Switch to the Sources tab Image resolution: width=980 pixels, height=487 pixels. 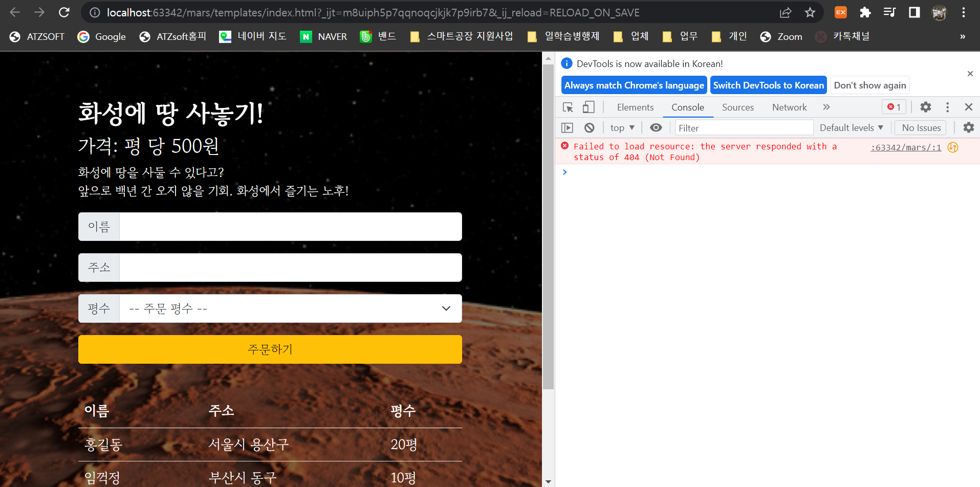click(x=737, y=107)
